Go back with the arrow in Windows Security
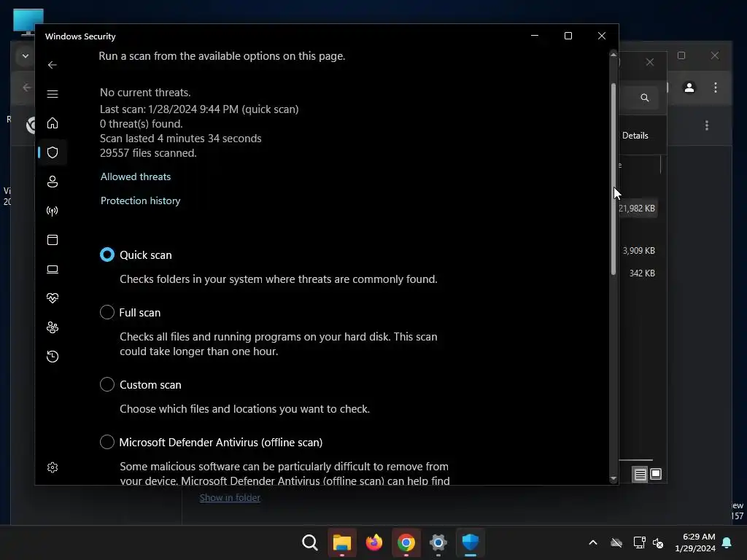This screenshot has height=560, width=747. tap(53, 65)
